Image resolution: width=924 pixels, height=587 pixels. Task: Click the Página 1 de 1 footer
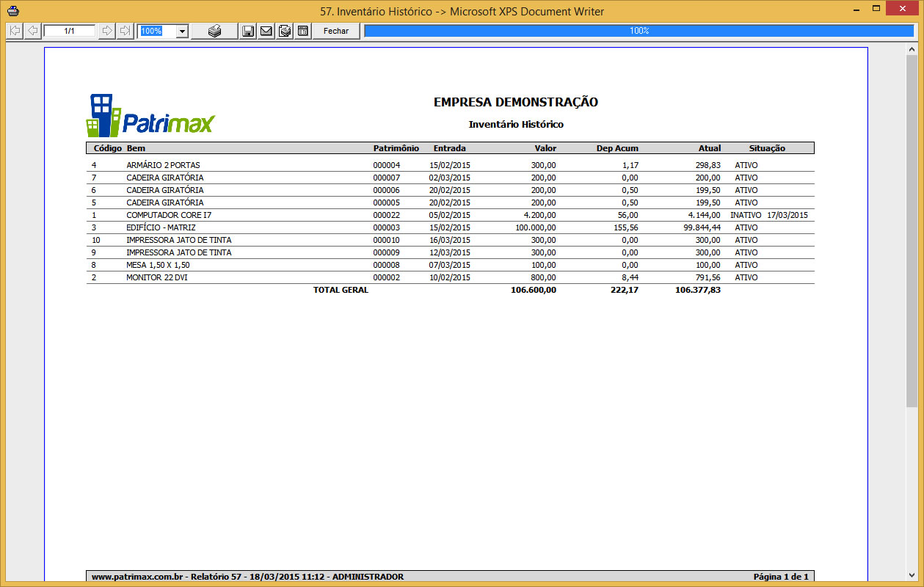point(781,577)
